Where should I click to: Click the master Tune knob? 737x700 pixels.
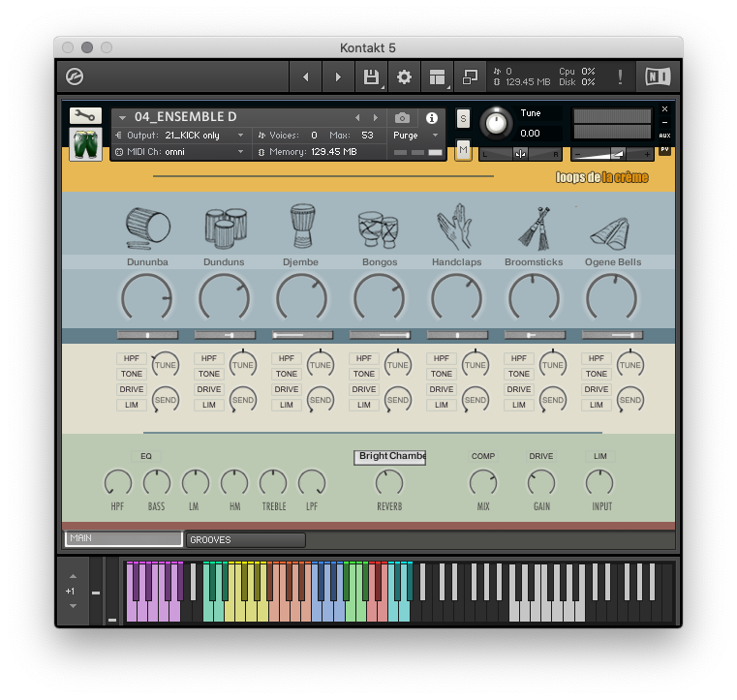[x=496, y=124]
